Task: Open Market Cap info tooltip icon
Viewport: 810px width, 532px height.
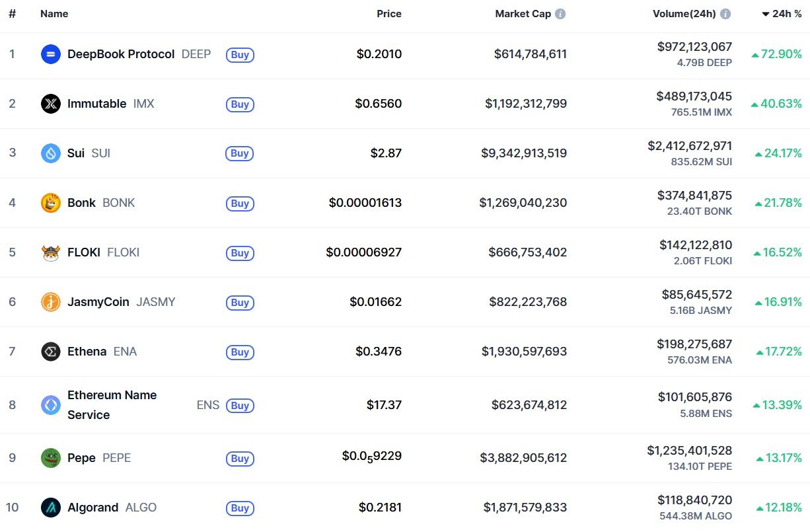Action: pos(560,14)
